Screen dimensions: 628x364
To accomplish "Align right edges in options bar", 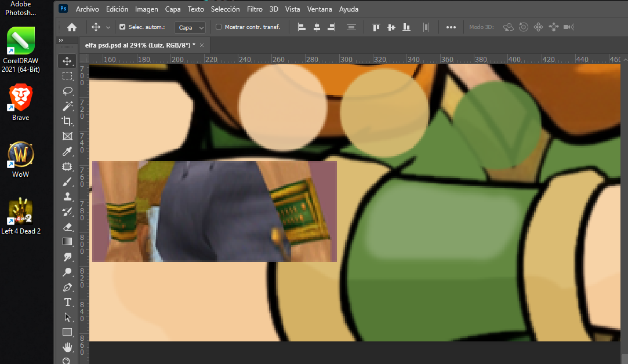I will [x=332, y=27].
